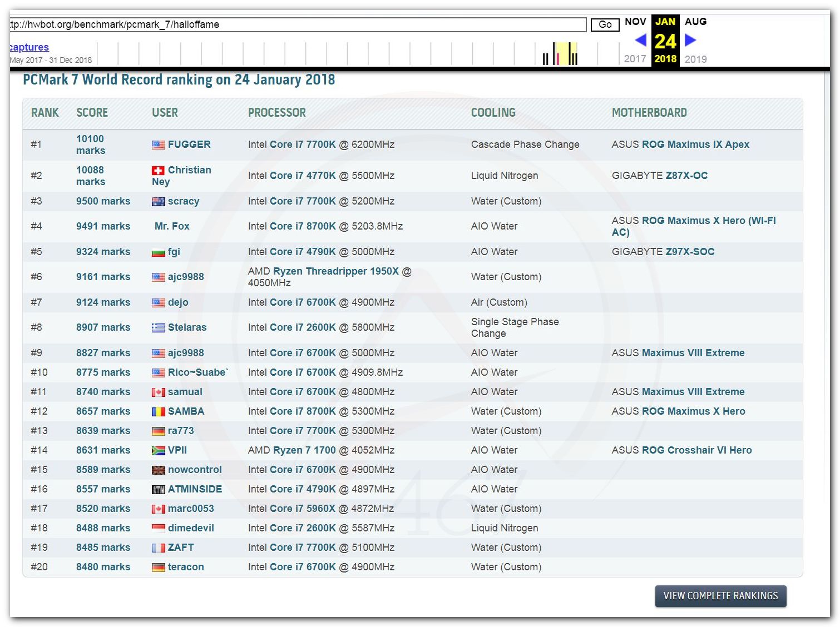This screenshot has height=627, width=840.
Task: Open ROG Crosshair VI Hero motherboard link
Action: [696, 450]
